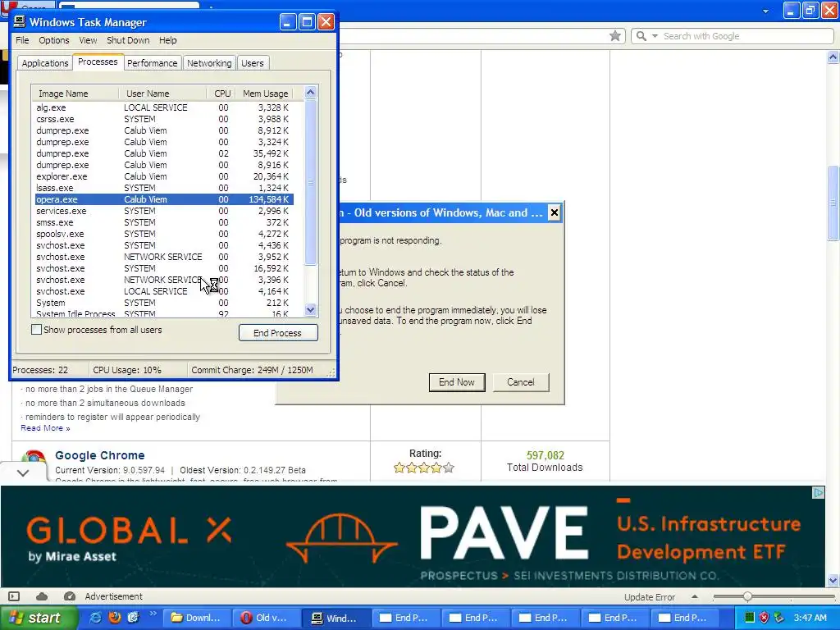Switch to the Performance tab
Image resolution: width=840 pixels, height=630 pixels.
point(152,63)
